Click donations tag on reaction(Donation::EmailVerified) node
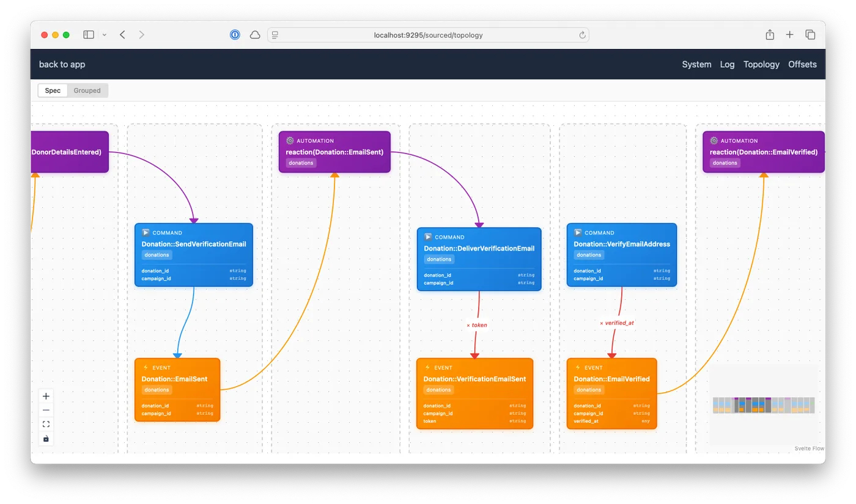 click(725, 163)
